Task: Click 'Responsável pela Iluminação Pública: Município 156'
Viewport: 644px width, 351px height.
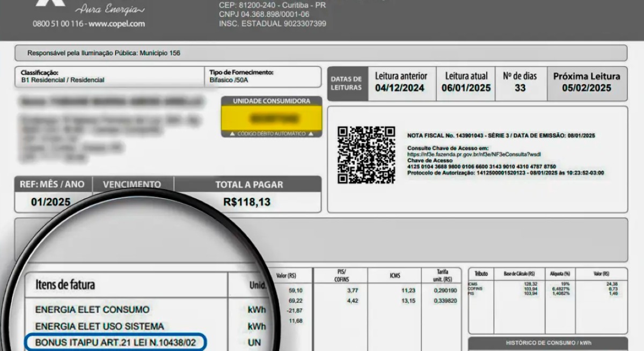Action: pyautogui.click(x=104, y=53)
